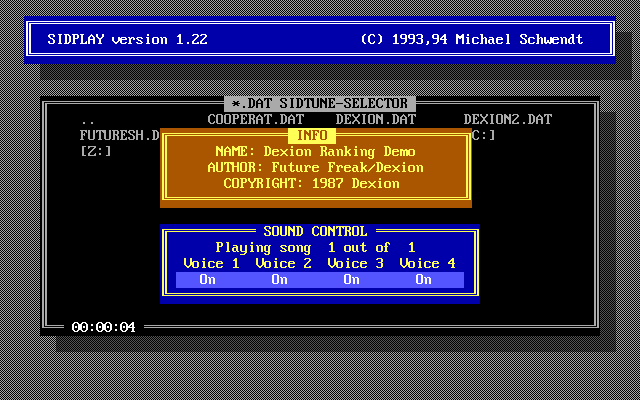Toggle the Voice 4 On state
The image size is (640, 400).
click(423, 280)
